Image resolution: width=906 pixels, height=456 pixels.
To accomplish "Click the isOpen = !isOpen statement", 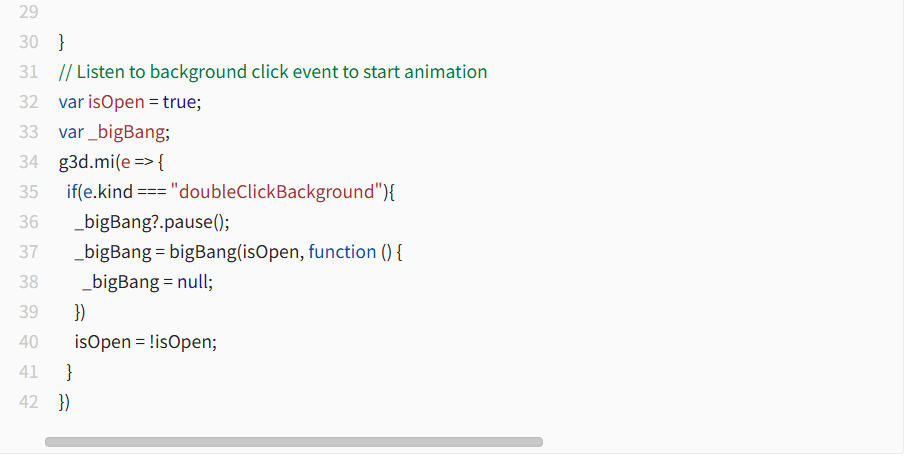I will click(146, 342).
